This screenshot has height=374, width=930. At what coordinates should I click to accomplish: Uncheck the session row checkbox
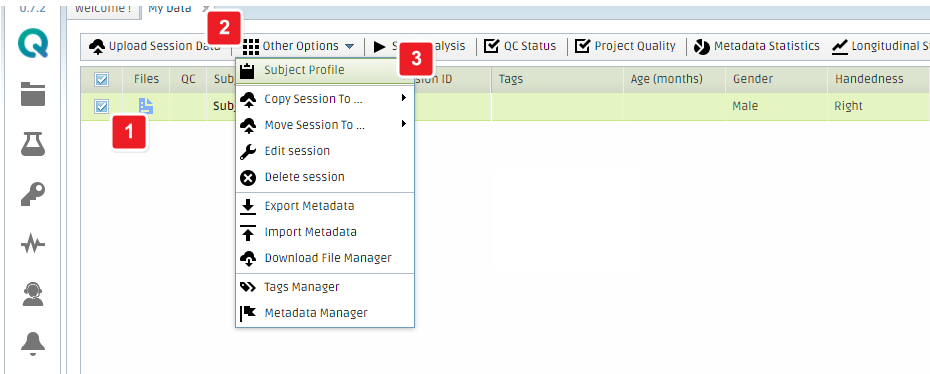coord(101,107)
